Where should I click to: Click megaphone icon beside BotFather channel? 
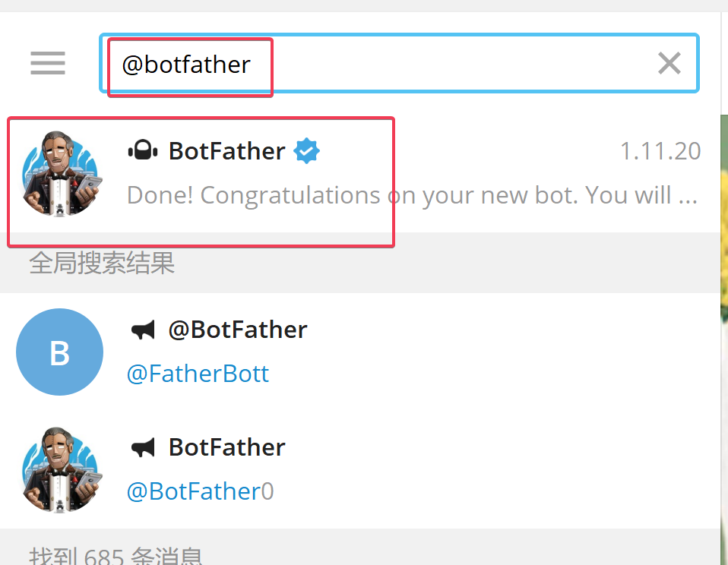click(143, 447)
